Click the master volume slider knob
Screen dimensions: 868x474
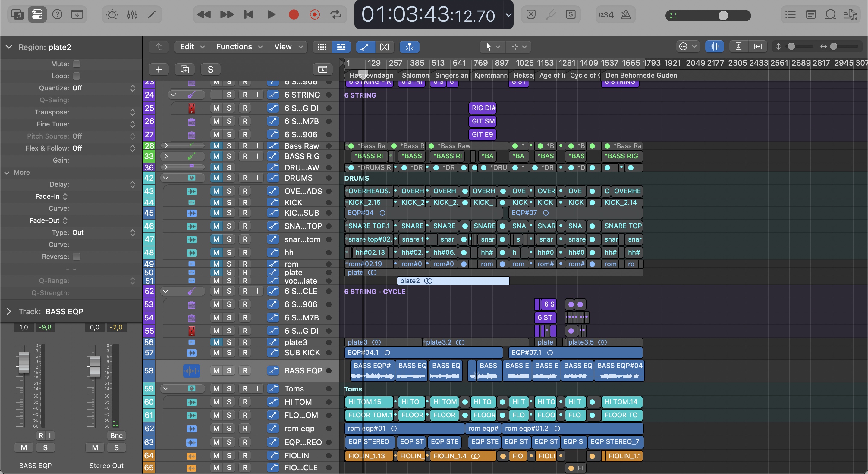(723, 15)
